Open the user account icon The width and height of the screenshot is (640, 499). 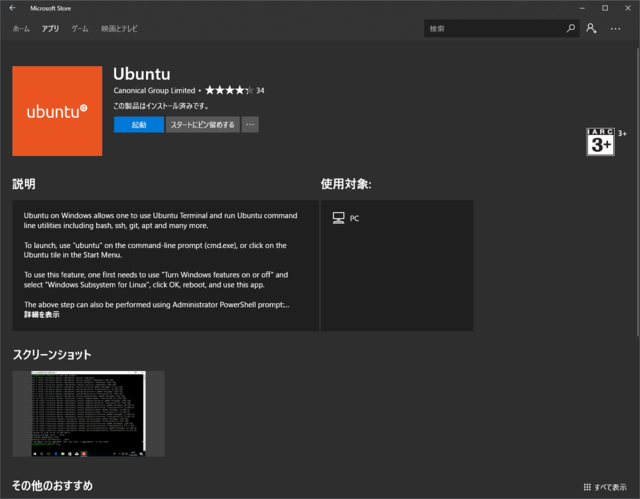[x=591, y=28]
